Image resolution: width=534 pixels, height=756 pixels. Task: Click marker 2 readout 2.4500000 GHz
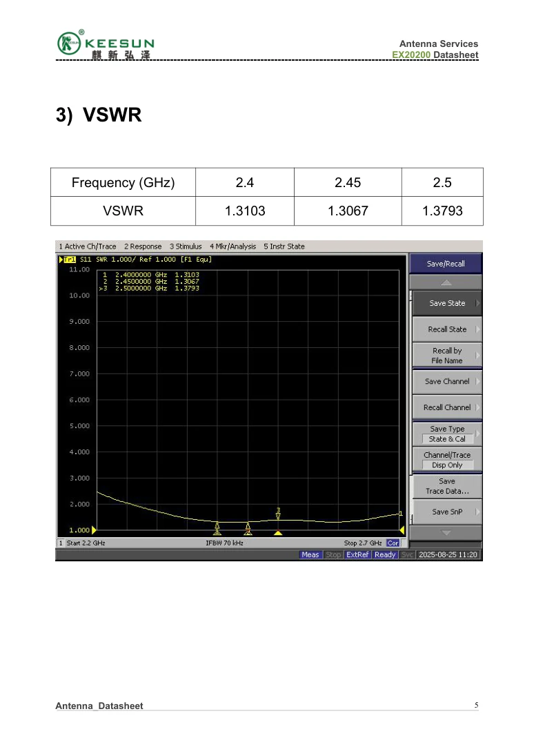point(141,282)
